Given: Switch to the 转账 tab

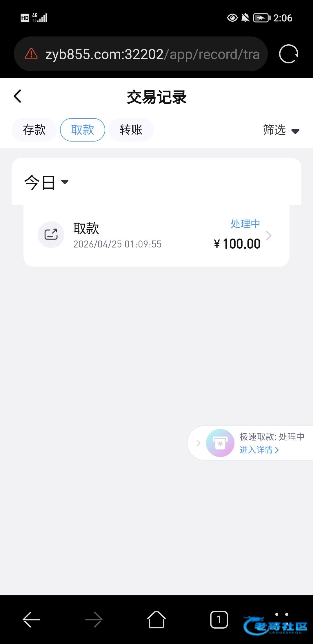Looking at the screenshot, I should click(x=131, y=130).
